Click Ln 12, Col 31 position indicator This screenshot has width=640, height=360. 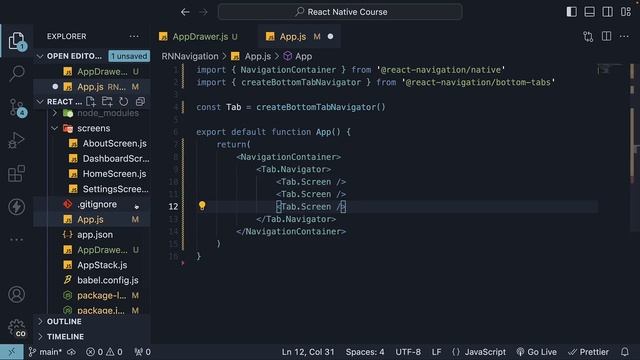tap(308, 352)
